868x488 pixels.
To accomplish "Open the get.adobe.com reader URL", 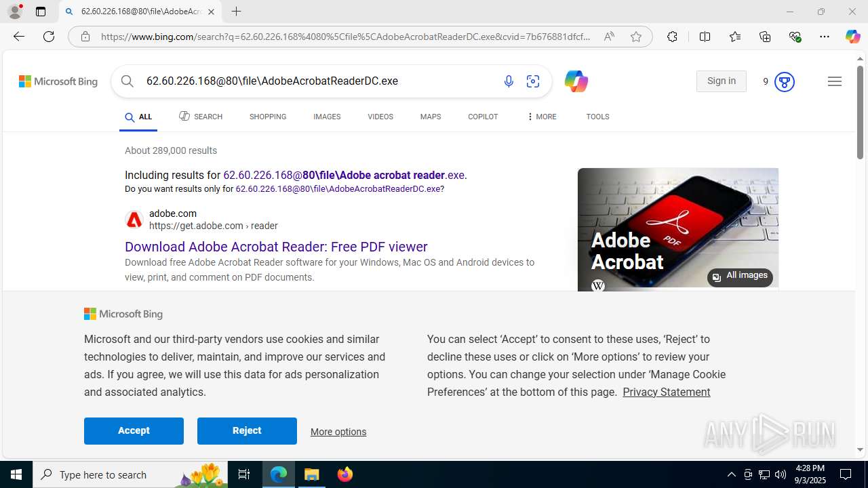I will point(214,226).
